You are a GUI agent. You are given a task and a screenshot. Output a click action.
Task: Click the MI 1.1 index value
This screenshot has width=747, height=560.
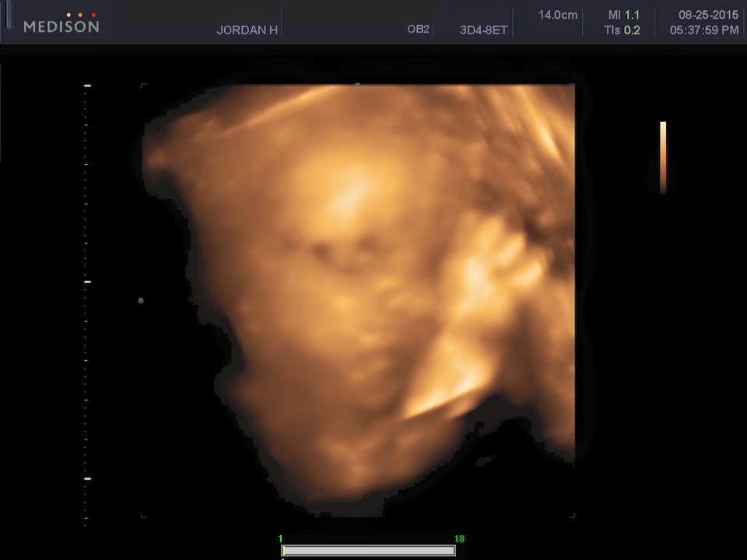point(625,15)
